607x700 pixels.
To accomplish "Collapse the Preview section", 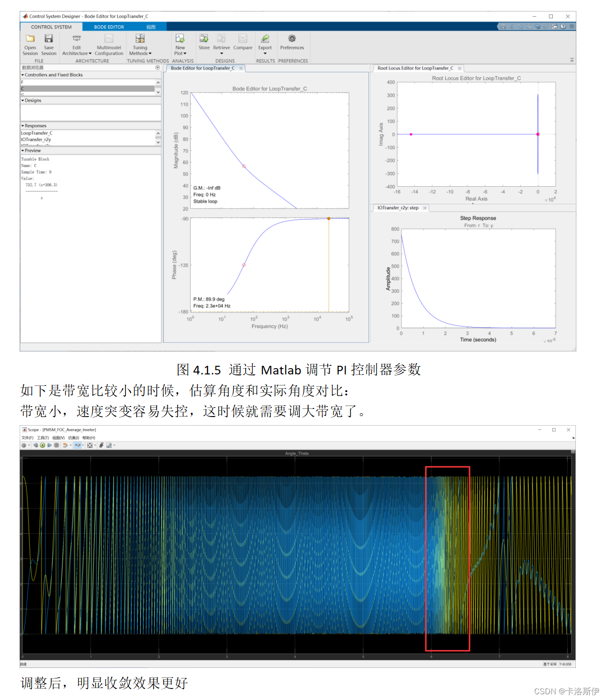I will 23,151.
